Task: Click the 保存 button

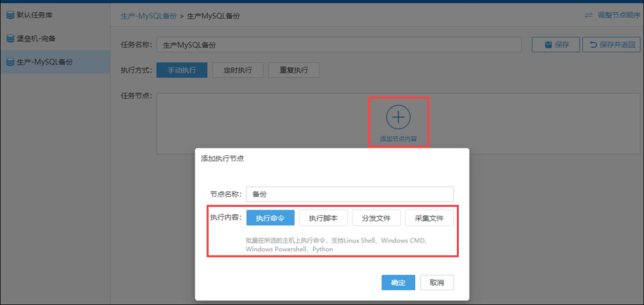Action: [555, 44]
